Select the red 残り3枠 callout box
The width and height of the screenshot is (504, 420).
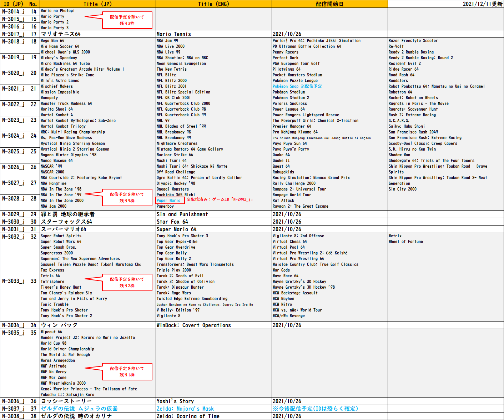[127, 20]
